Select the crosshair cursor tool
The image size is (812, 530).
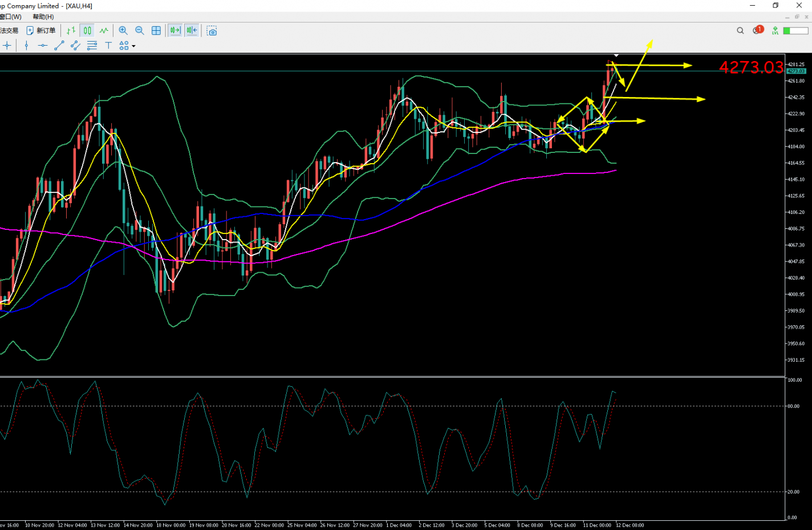click(7, 46)
